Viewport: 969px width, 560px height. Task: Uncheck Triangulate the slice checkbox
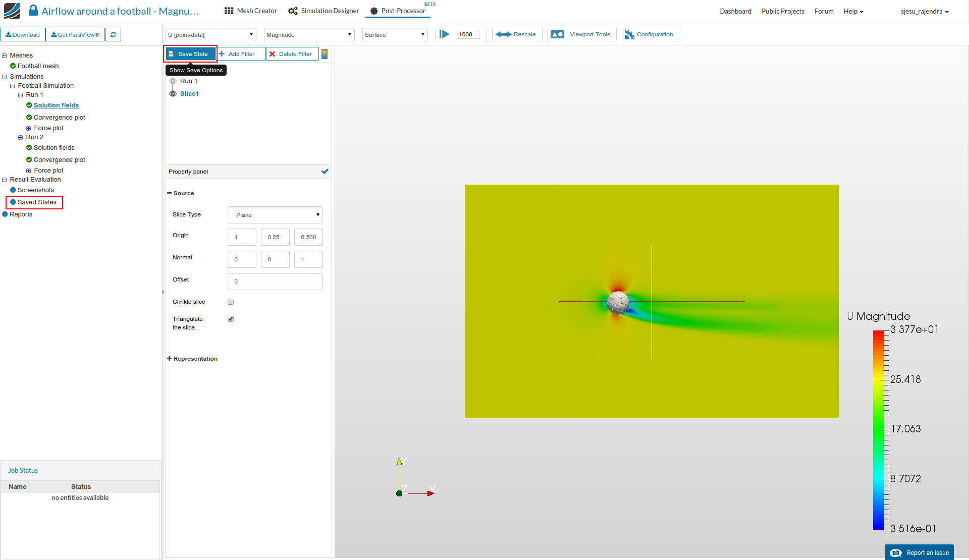click(x=231, y=319)
